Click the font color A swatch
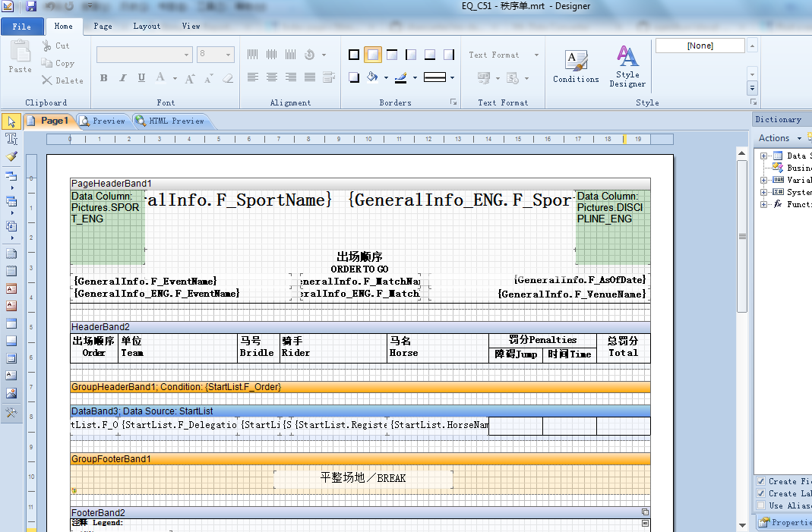This screenshot has width=812, height=532. [160, 78]
